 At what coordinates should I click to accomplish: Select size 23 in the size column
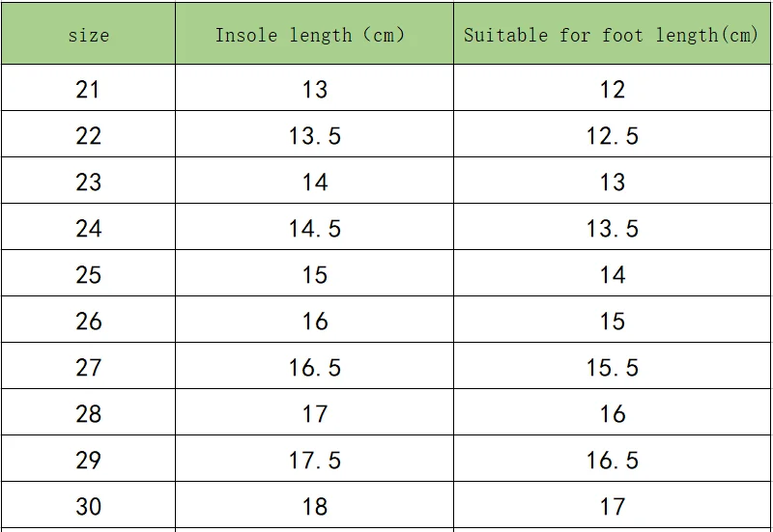coord(88,182)
